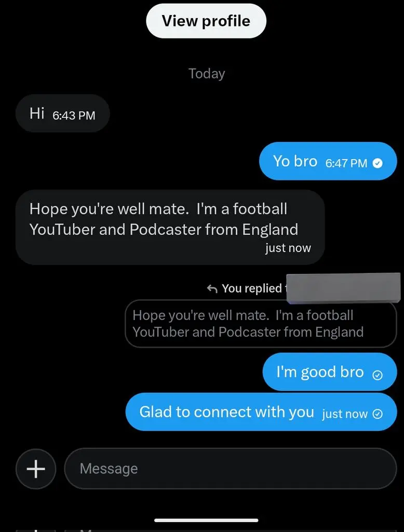Tap the plus attachment icon
Image resolution: width=404 pixels, height=532 pixels.
(36, 469)
